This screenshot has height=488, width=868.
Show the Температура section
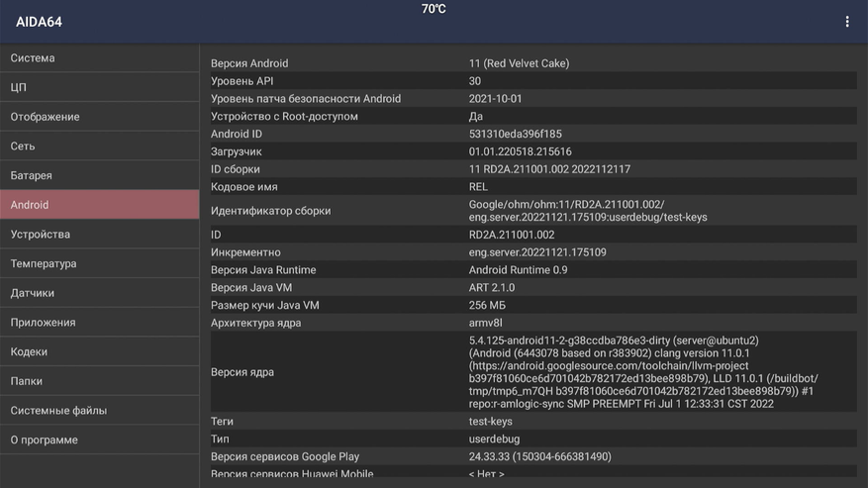[x=99, y=263]
